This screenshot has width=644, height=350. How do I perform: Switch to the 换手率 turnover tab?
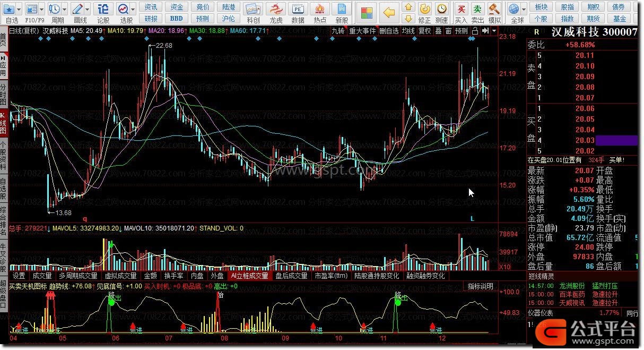tap(173, 276)
